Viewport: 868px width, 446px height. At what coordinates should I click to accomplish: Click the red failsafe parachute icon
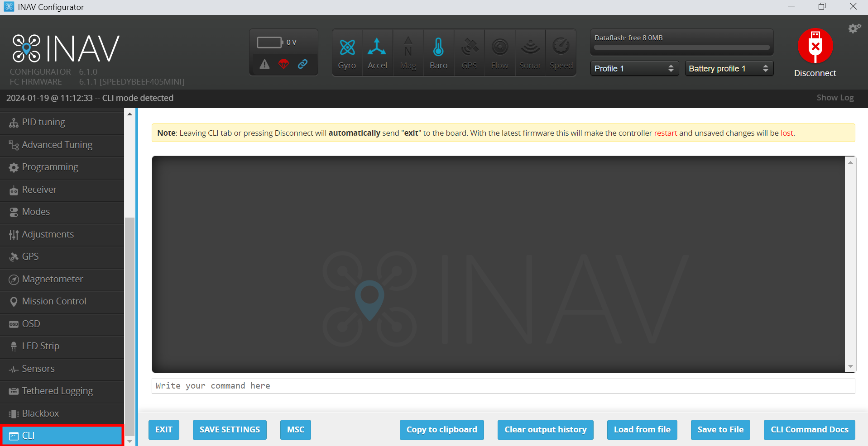(283, 64)
